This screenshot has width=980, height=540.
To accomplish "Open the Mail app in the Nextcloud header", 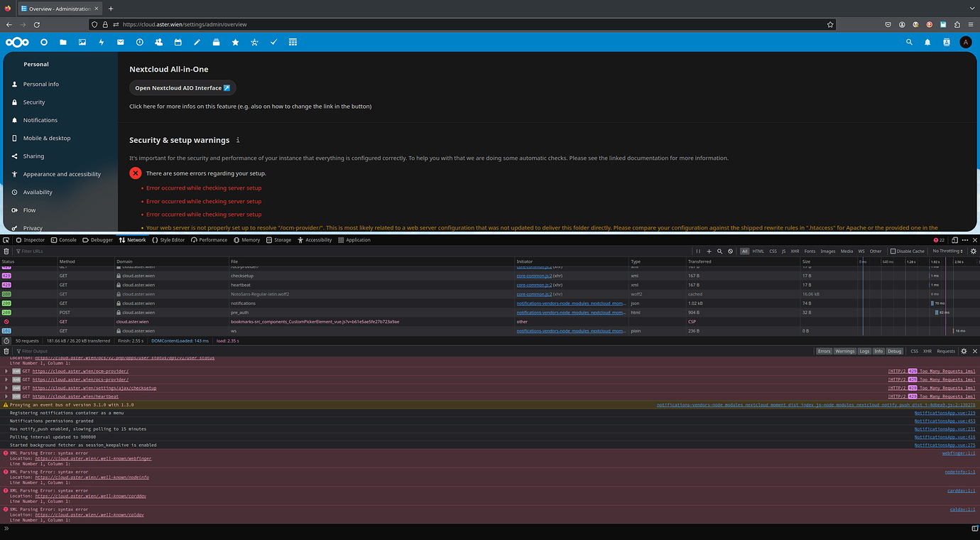I will click(x=121, y=43).
